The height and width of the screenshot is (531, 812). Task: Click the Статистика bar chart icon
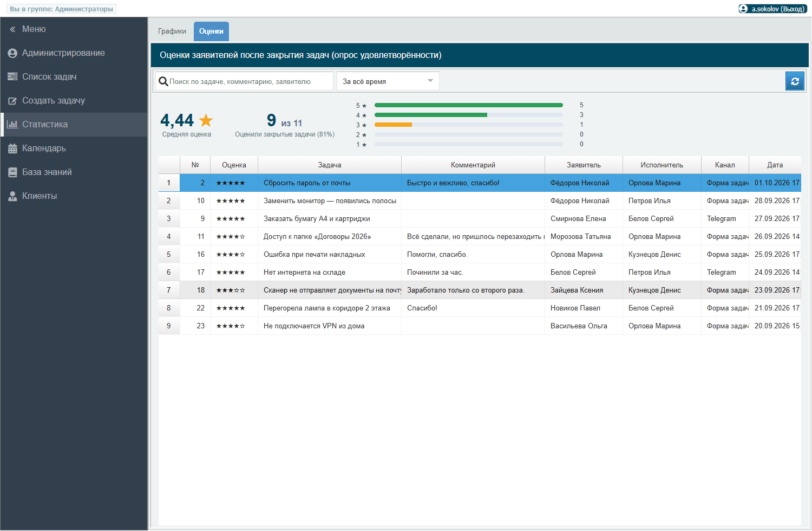12,125
